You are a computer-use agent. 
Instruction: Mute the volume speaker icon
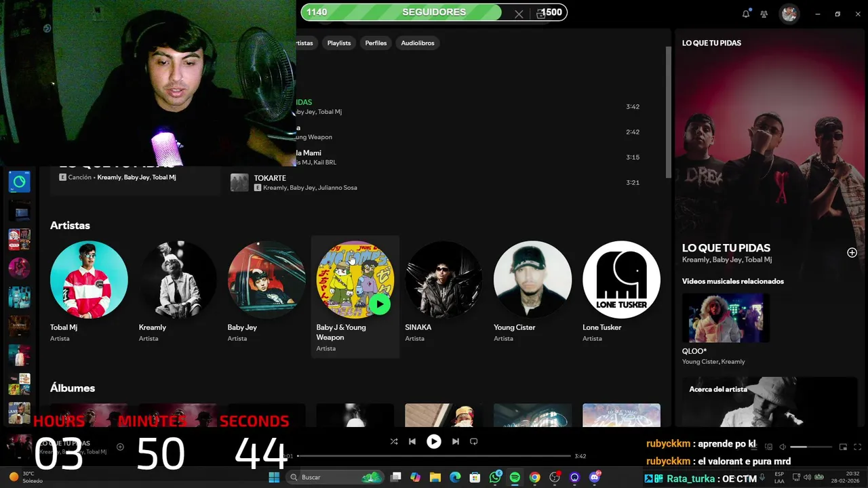click(x=783, y=447)
